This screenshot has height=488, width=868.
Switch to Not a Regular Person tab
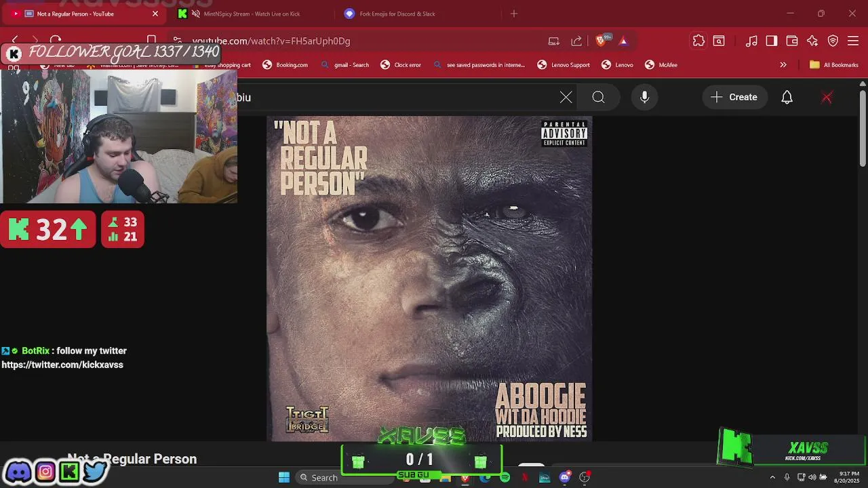click(x=85, y=14)
